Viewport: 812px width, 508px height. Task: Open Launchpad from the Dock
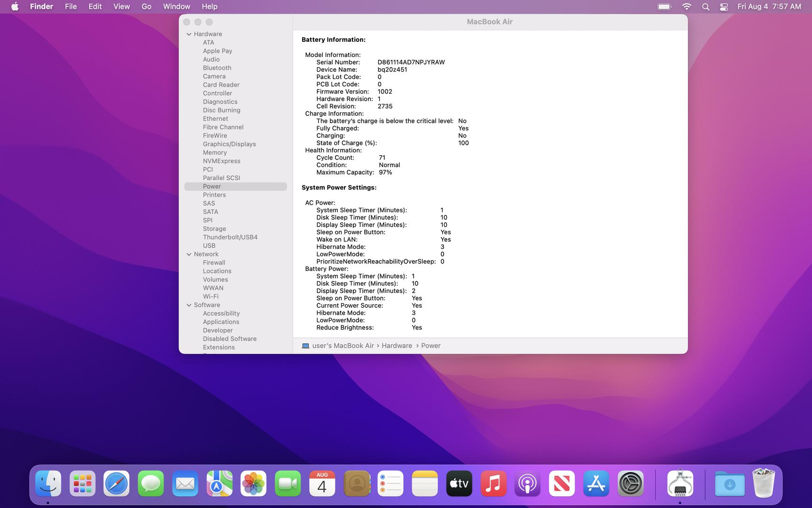[83, 484]
